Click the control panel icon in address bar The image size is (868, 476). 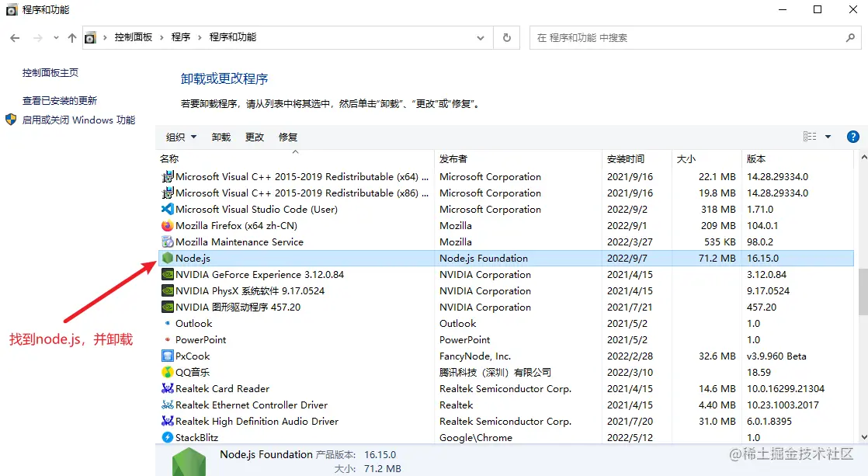pyautogui.click(x=90, y=37)
